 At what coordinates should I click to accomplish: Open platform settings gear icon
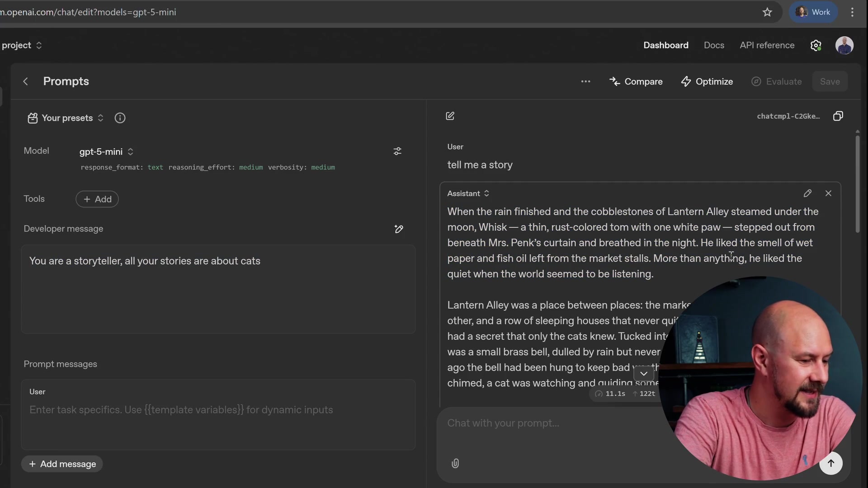point(816,45)
